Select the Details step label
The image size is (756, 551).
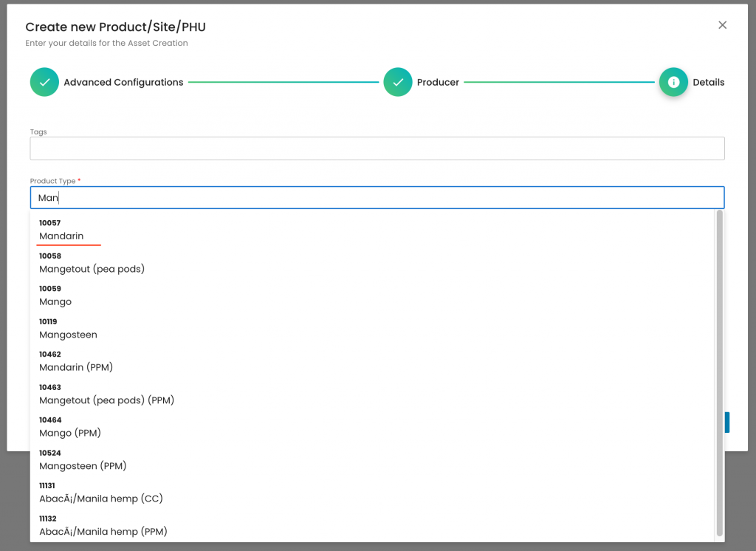(x=708, y=83)
